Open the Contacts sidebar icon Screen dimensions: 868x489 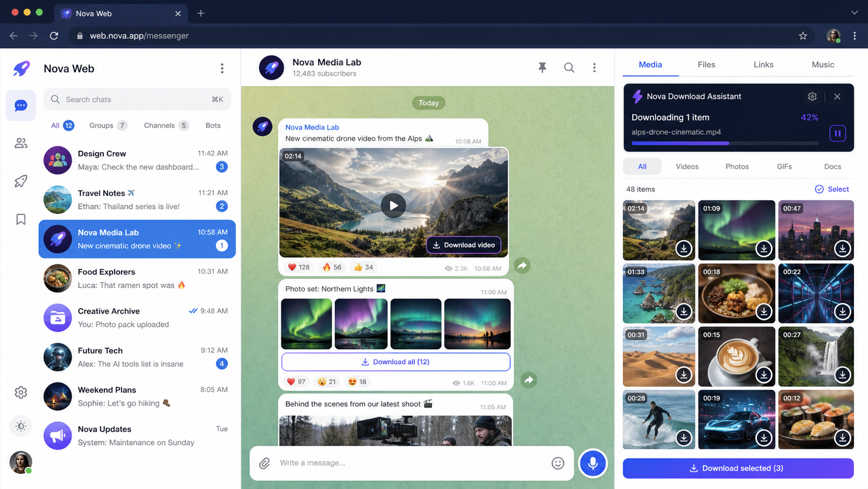[21, 143]
